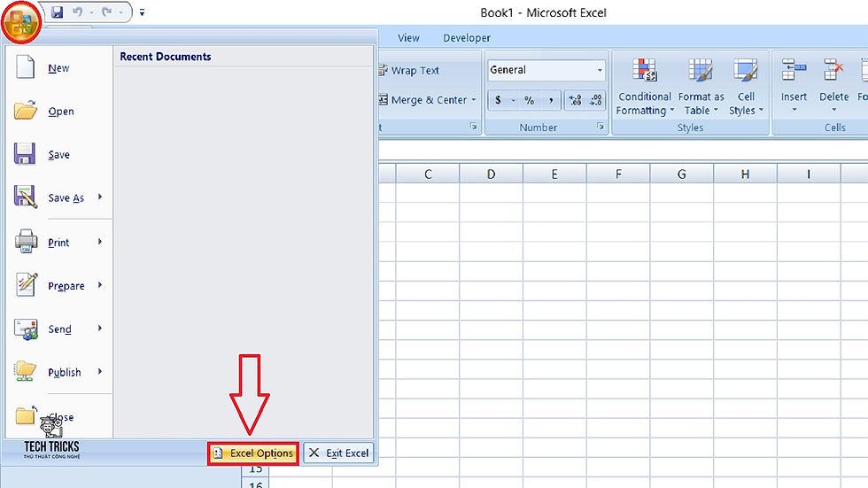This screenshot has width=868, height=488.
Task: Toggle Wrap Text in the ribbon
Action: [409, 70]
